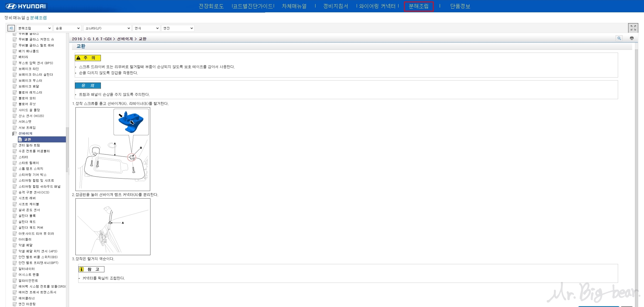
Task: Click the magnifier search icon
Action: 619,38
